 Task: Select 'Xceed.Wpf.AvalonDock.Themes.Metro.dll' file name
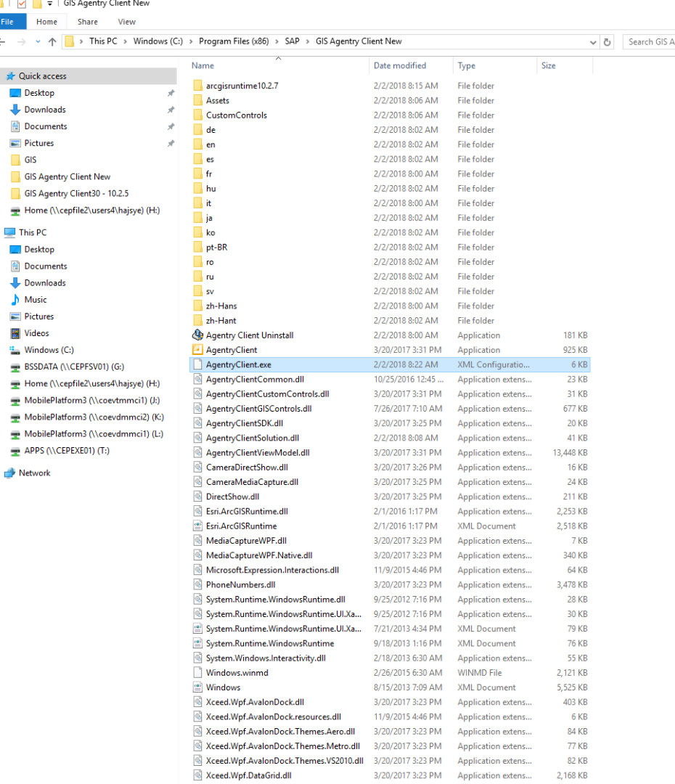click(283, 746)
